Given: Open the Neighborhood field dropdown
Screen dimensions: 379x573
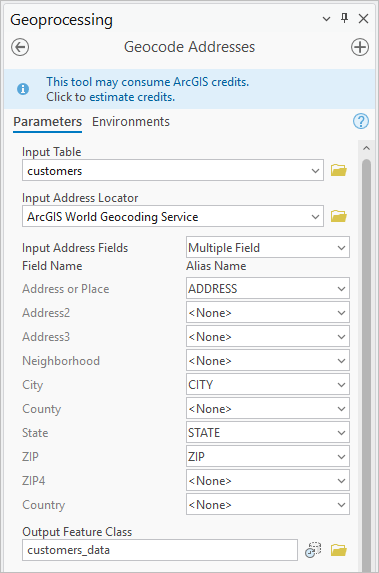Looking at the screenshot, I should coord(268,361).
